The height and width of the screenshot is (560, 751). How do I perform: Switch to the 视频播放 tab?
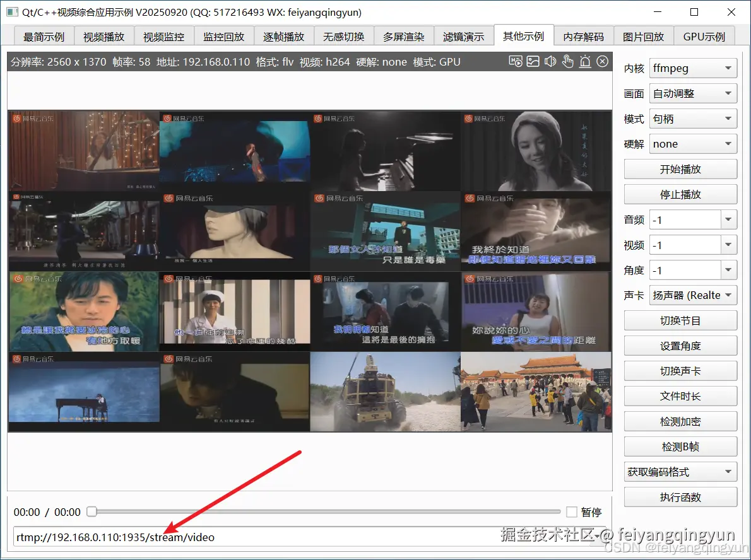(104, 37)
